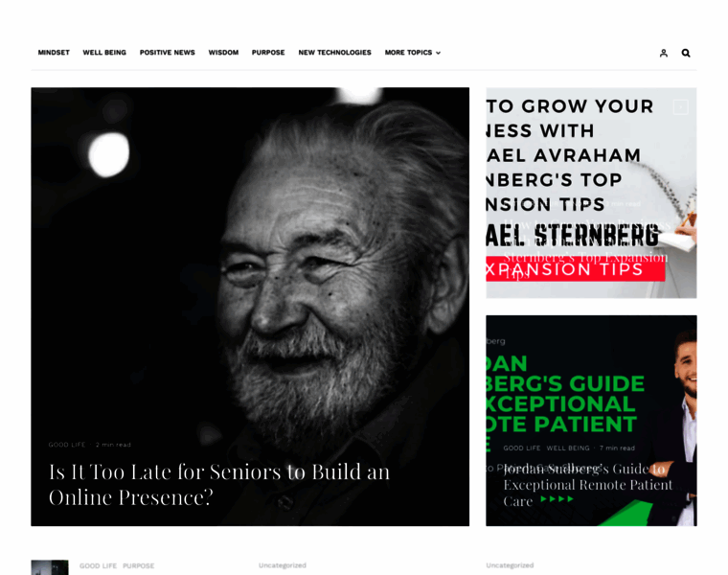Open the Wisdom category
The image size is (728, 575).
(223, 53)
